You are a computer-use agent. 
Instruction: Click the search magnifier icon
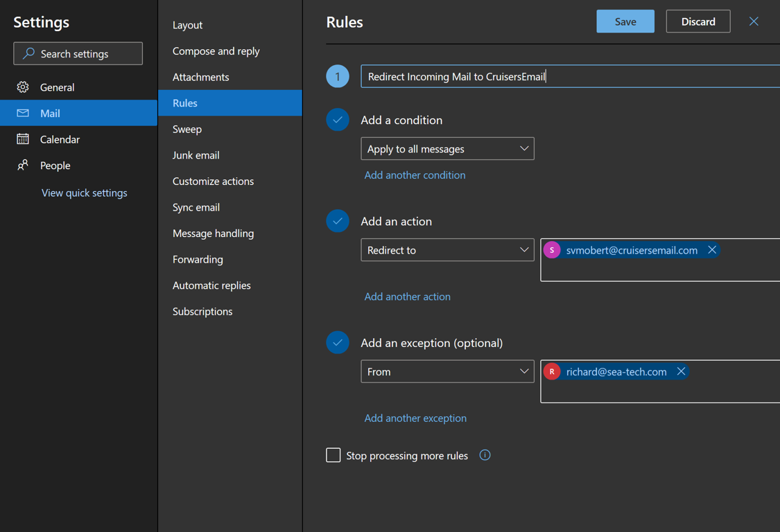coord(28,53)
